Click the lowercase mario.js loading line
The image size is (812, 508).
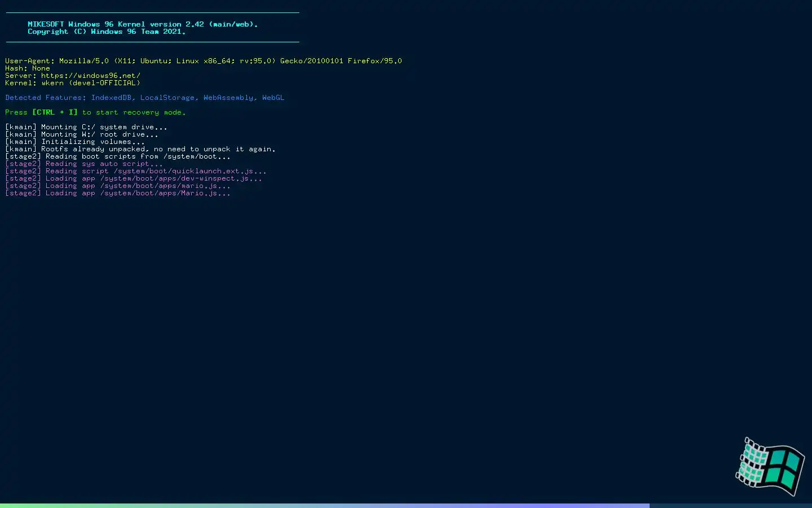[x=118, y=186]
